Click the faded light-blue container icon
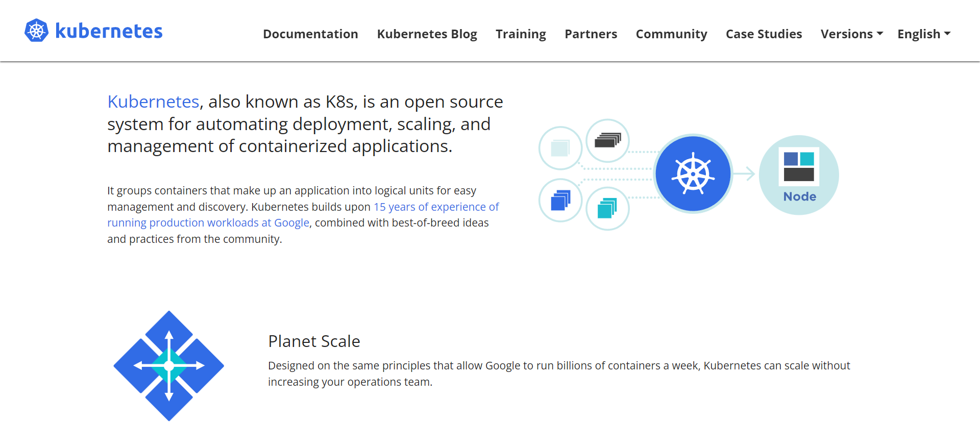Image resolution: width=980 pixels, height=448 pixels. click(x=560, y=148)
